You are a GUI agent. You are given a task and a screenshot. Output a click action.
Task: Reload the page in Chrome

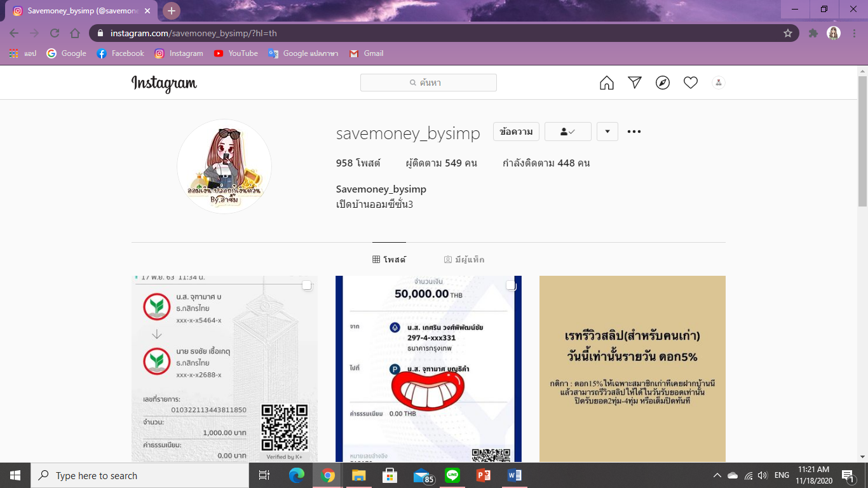pos(55,33)
